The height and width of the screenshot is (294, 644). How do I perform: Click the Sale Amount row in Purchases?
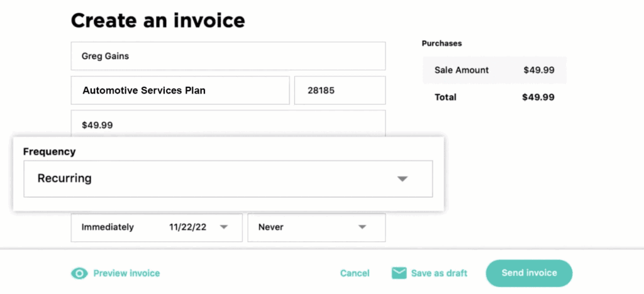click(494, 70)
